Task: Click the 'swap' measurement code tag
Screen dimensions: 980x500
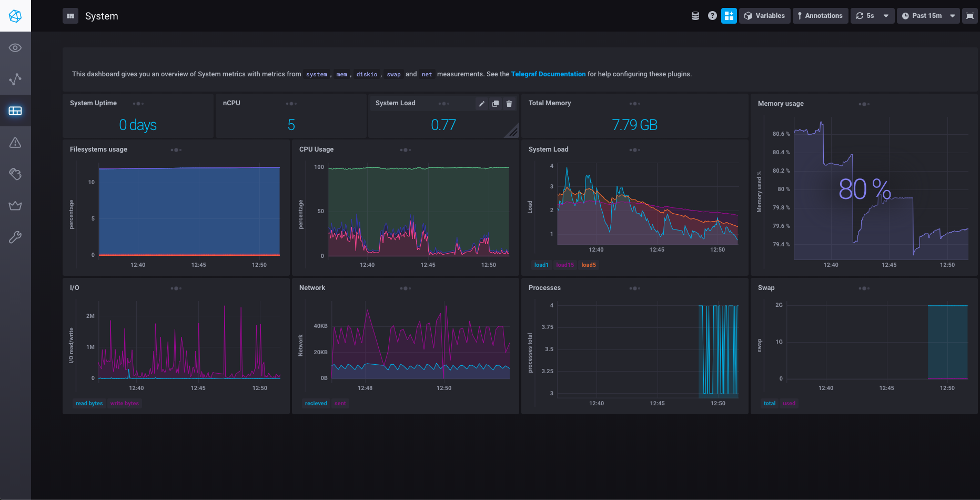Action: [394, 74]
